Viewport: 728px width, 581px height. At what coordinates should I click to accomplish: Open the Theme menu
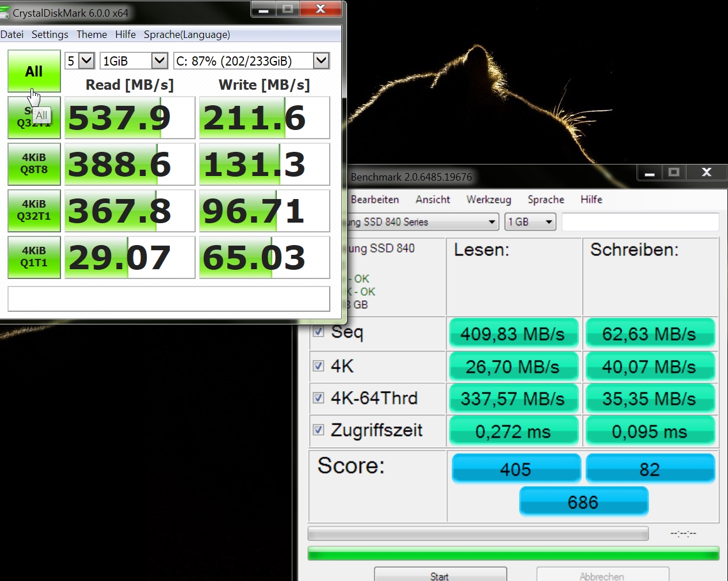[92, 35]
